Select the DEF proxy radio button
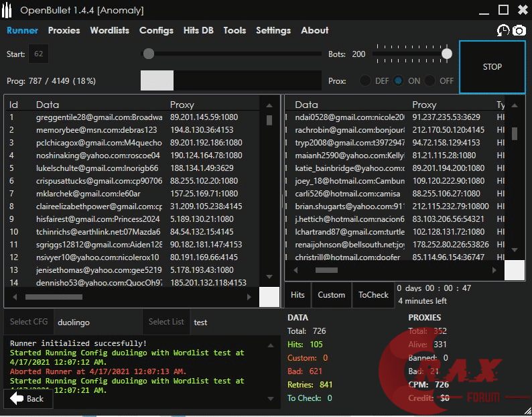The height and width of the screenshot is (417, 532). [x=365, y=80]
